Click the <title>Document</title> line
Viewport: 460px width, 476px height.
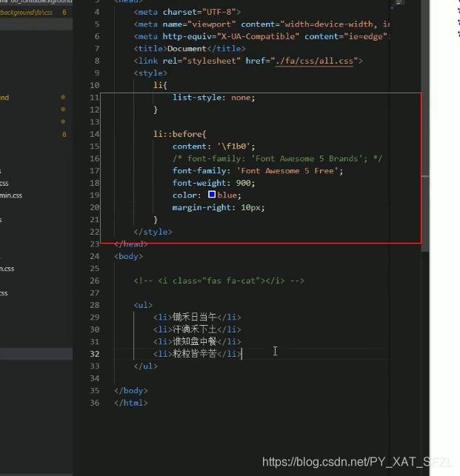coord(190,49)
